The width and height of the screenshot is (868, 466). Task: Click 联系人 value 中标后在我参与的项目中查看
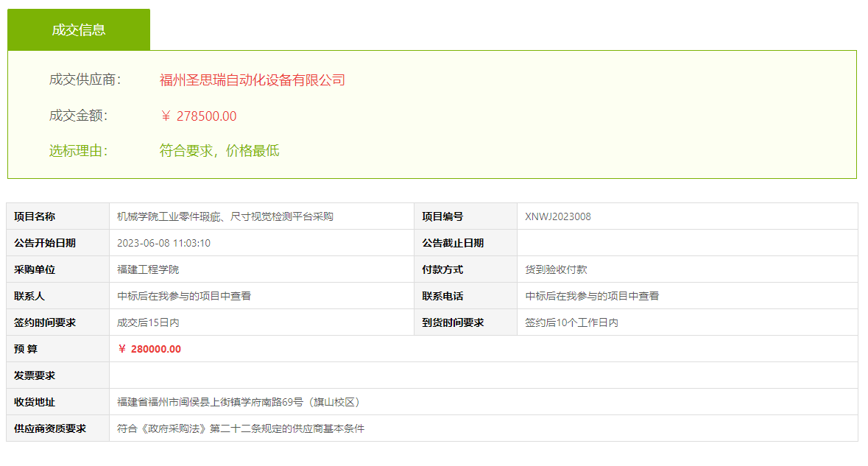184,296
